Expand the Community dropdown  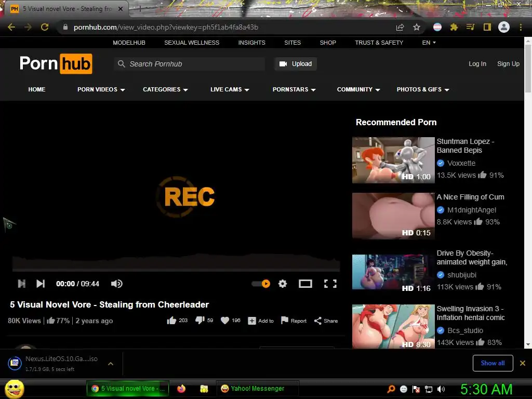[358, 89]
